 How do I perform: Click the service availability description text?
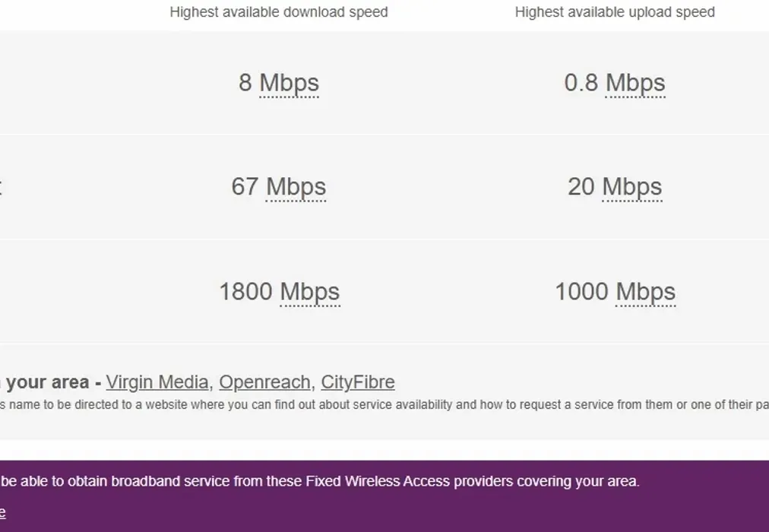click(x=384, y=405)
